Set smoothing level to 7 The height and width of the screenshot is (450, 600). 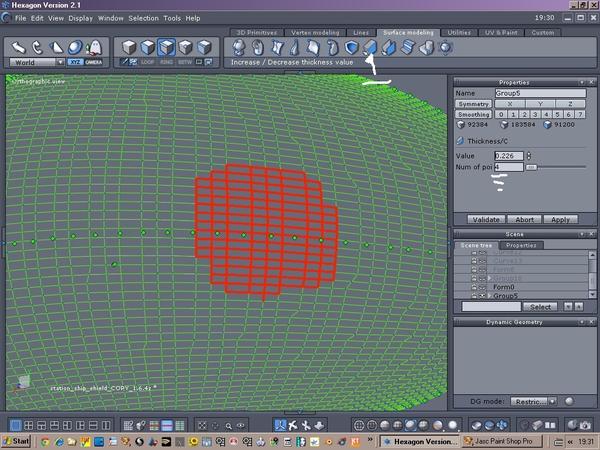[580, 114]
